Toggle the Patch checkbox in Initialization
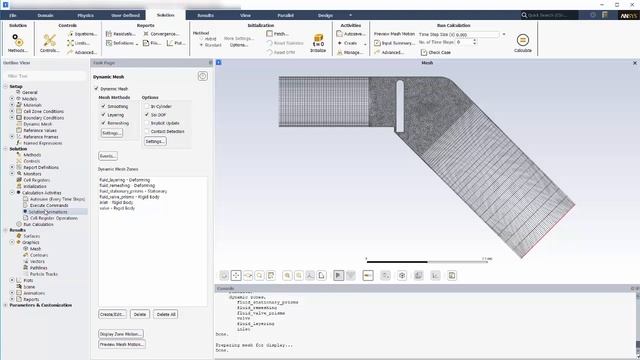640x360 pixels. [x=269, y=33]
